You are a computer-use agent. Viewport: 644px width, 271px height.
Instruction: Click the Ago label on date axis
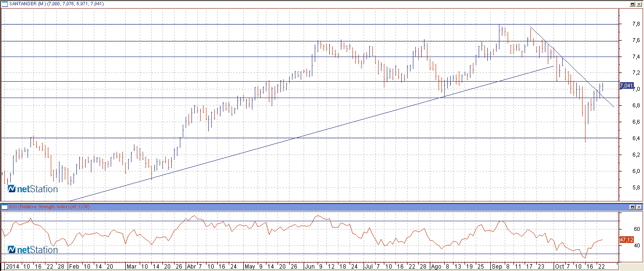pyautogui.click(x=435, y=266)
